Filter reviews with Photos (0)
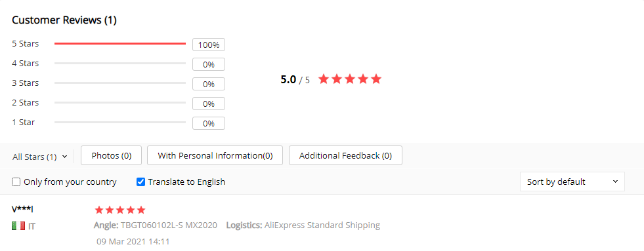The height and width of the screenshot is (251, 644). (112, 155)
